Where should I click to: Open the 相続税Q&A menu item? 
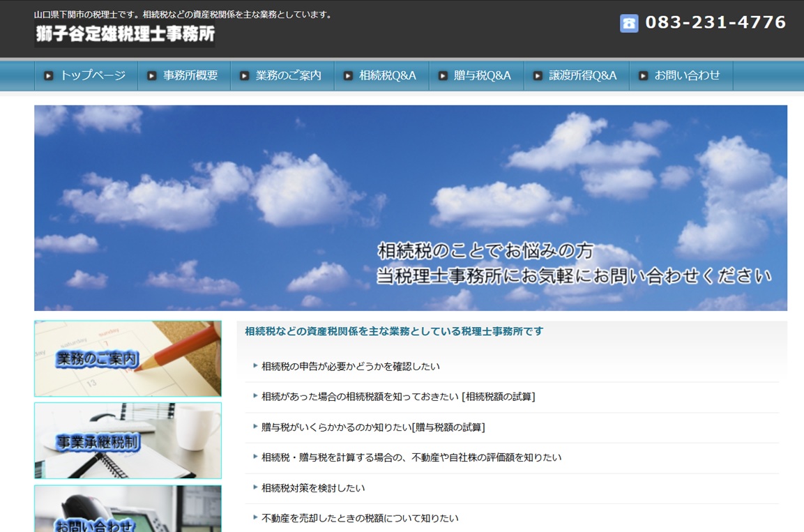point(381,76)
